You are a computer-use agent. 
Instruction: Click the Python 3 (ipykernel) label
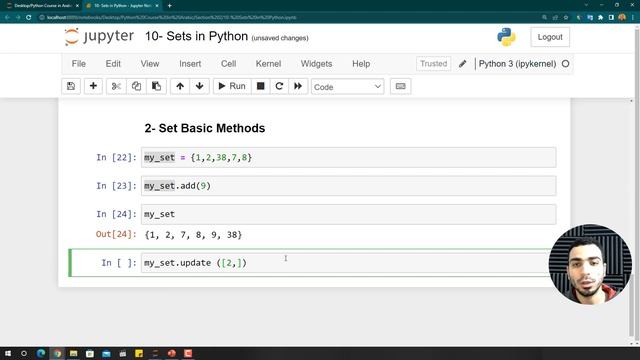[x=517, y=64]
